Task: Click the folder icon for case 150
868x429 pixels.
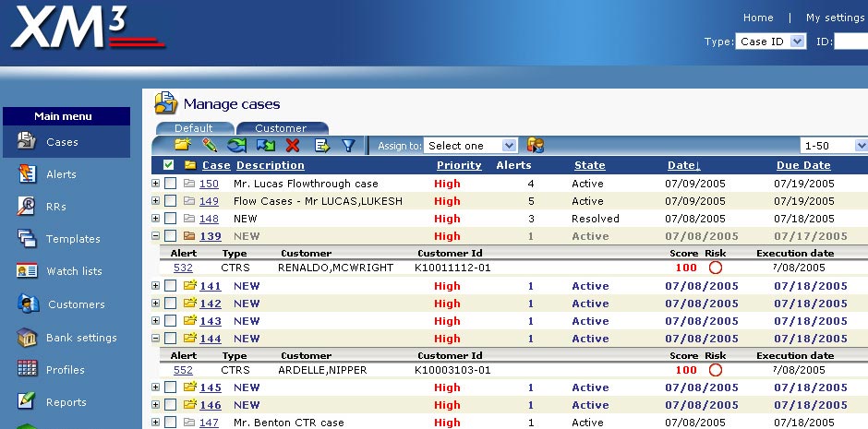Action: [x=189, y=183]
